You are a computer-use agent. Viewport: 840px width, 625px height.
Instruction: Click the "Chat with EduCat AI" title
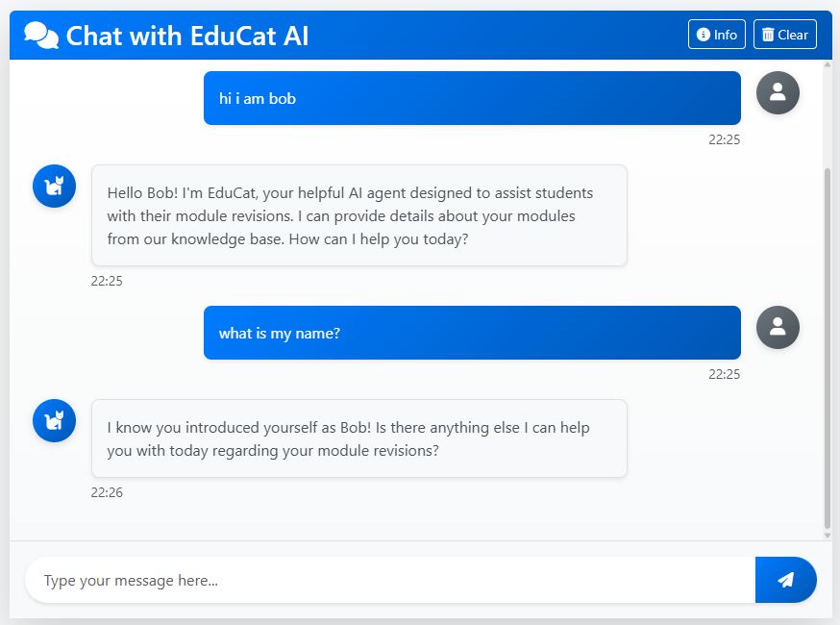[x=187, y=36]
